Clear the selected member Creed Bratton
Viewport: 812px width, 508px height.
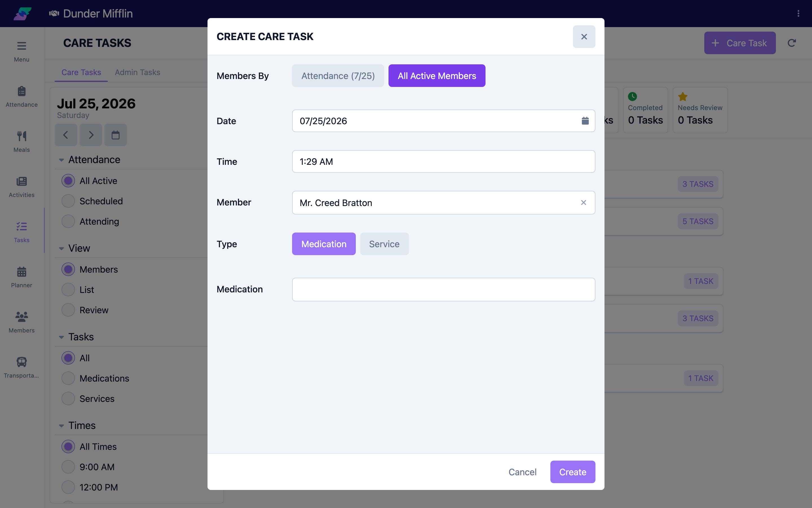[584, 203]
